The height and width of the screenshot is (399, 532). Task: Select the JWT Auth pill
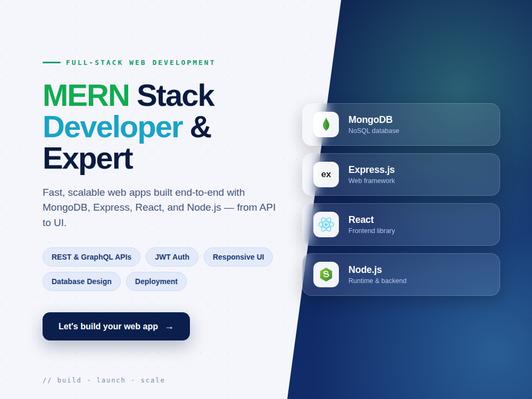click(x=172, y=257)
